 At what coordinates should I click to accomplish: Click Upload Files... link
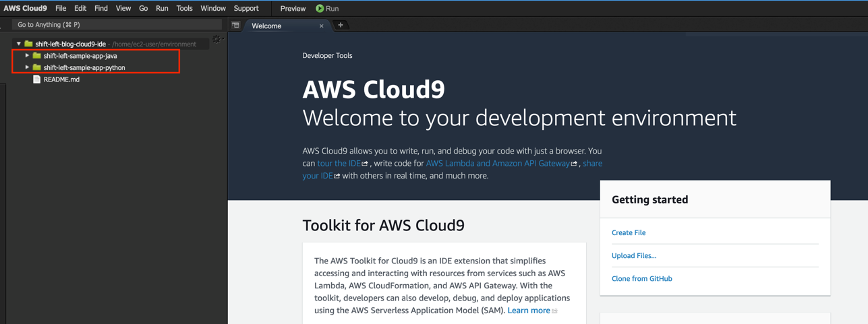pyautogui.click(x=634, y=255)
